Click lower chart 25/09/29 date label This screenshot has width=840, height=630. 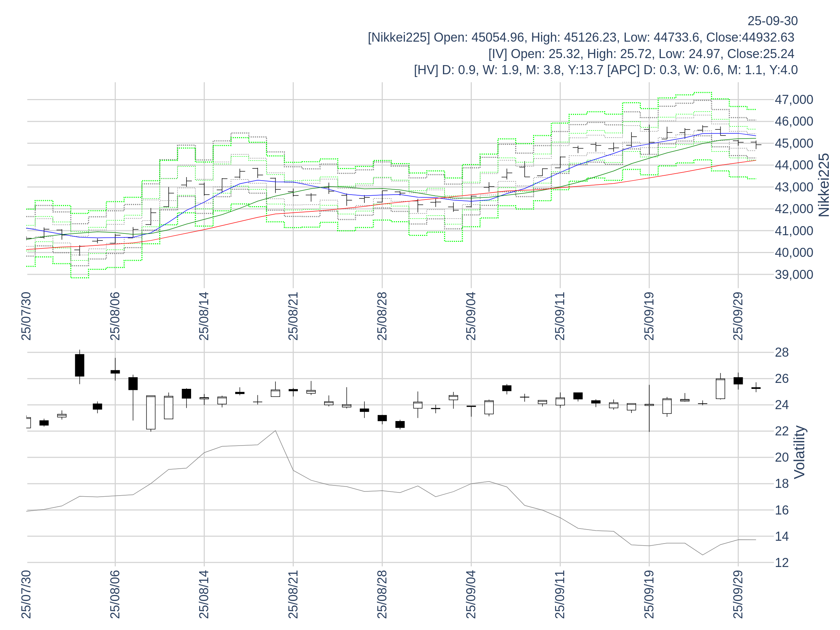tap(738, 594)
